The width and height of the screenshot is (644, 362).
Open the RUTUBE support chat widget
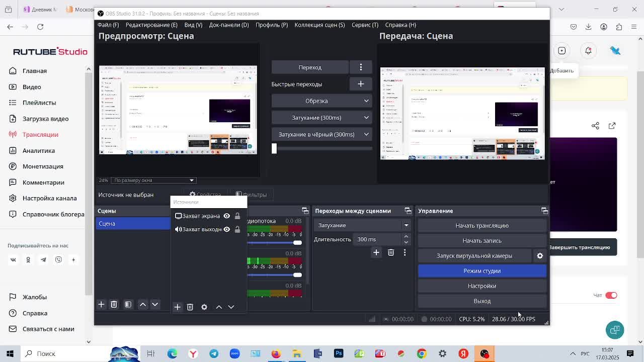615,330
